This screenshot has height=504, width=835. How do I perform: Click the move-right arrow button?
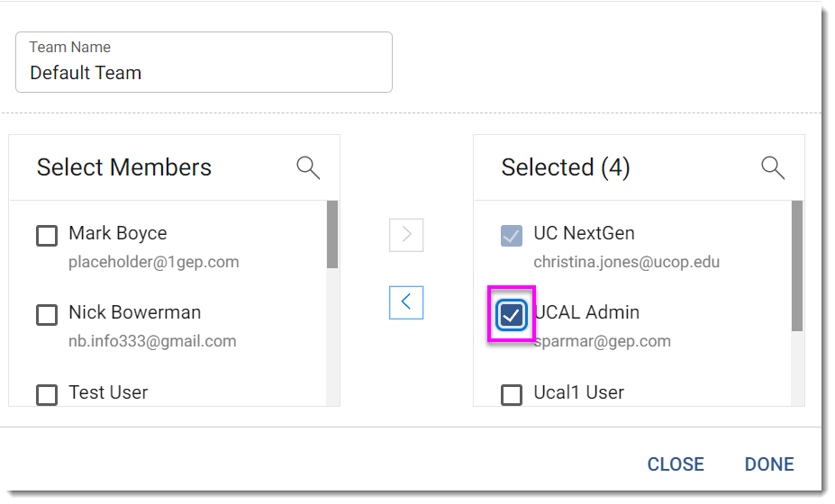[406, 235]
